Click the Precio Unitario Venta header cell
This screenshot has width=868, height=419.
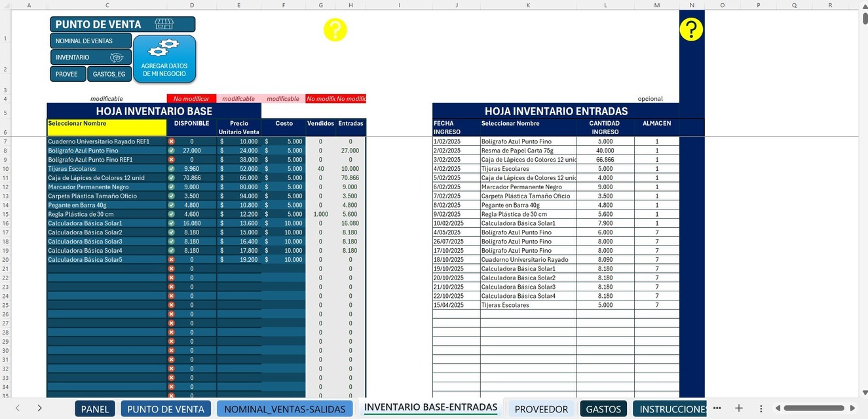238,127
